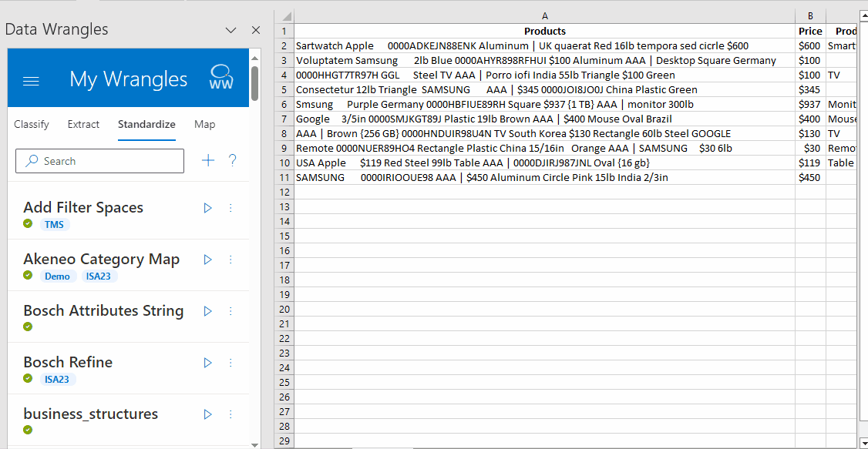The width and height of the screenshot is (868, 449).
Task: Open more options for Akeneo Category Map
Action: pos(230,260)
